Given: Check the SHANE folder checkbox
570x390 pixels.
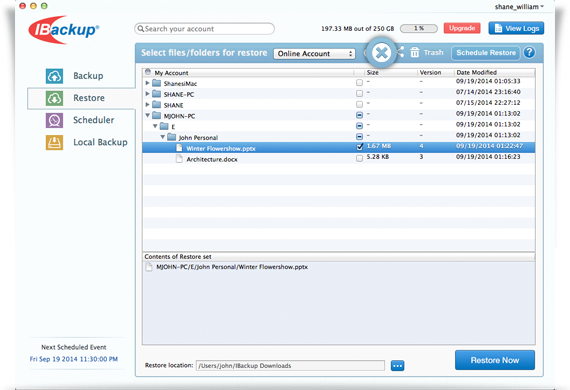Looking at the screenshot, I should (x=360, y=105).
